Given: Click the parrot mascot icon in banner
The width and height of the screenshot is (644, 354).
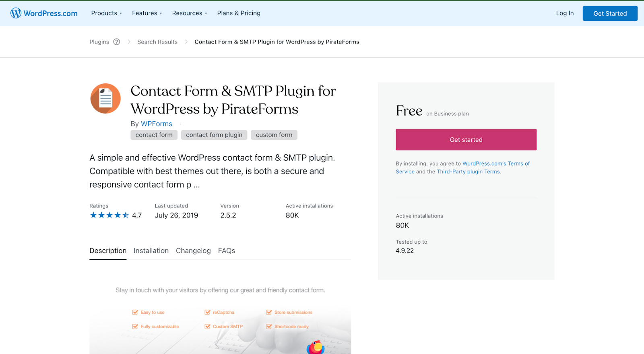Looking at the screenshot, I should pos(316,347).
